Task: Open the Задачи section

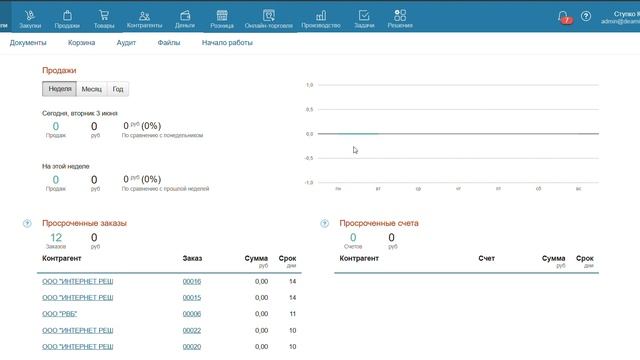Action: 364,19
